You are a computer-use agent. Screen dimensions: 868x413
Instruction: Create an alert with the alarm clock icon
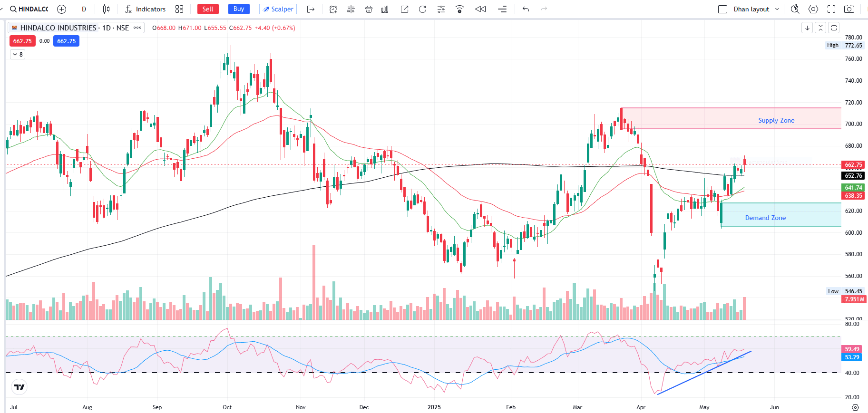coord(333,9)
